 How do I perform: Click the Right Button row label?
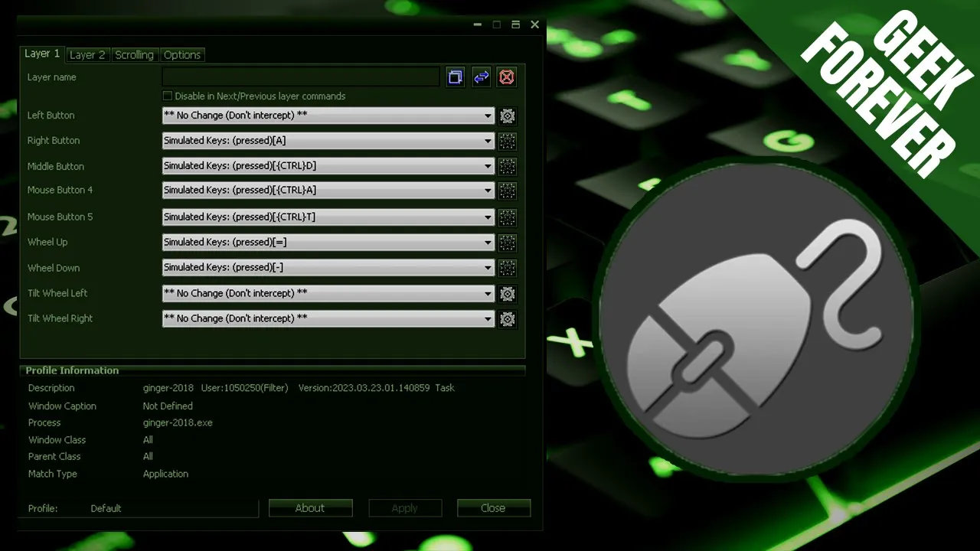pyautogui.click(x=54, y=141)
